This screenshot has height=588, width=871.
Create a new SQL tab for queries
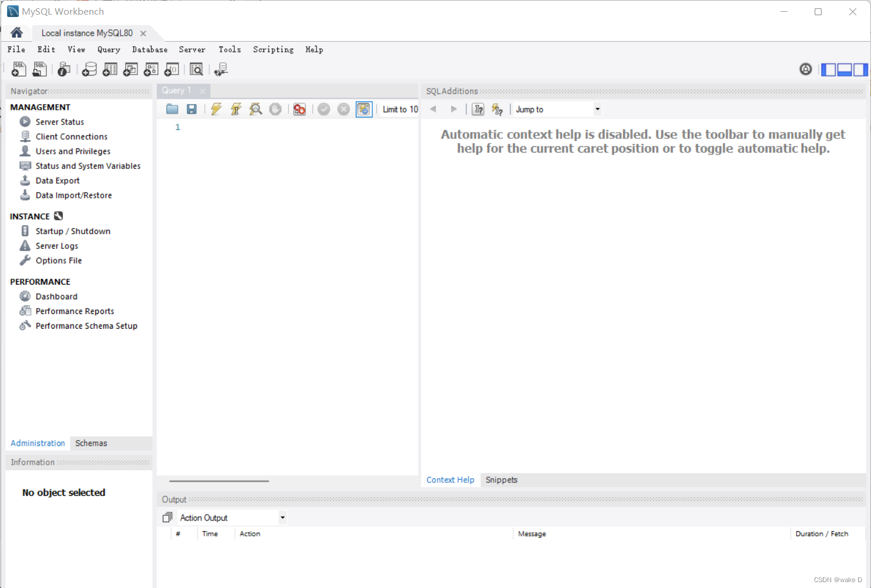(x=19, y=69)
